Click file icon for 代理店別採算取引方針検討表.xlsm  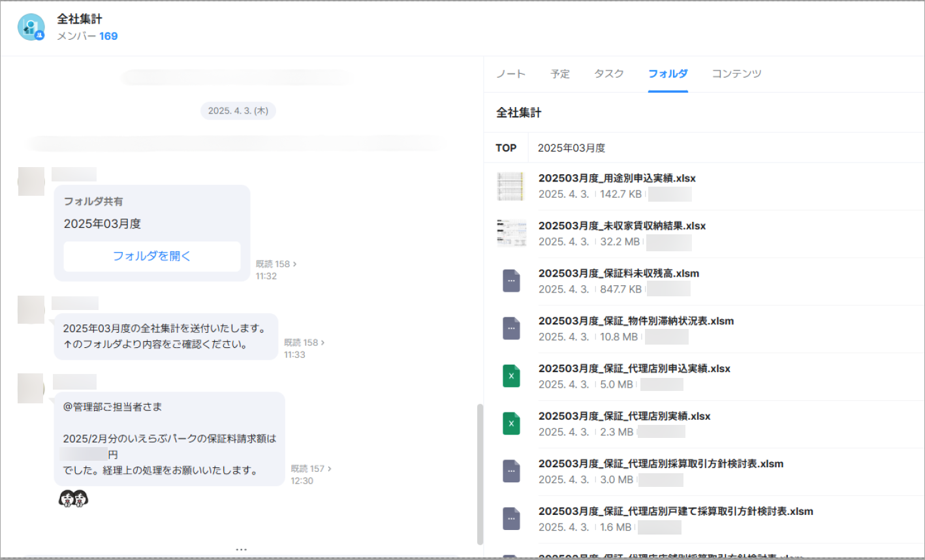point(511,471)
